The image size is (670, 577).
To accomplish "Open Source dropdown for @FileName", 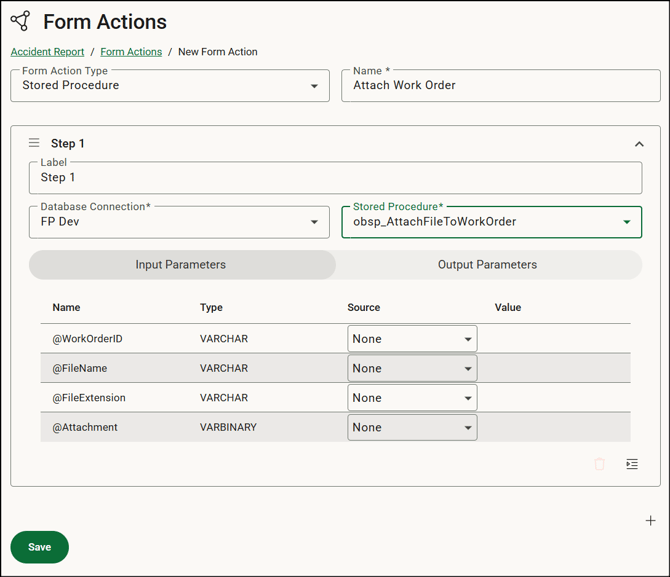I will (x=412, y=368).
